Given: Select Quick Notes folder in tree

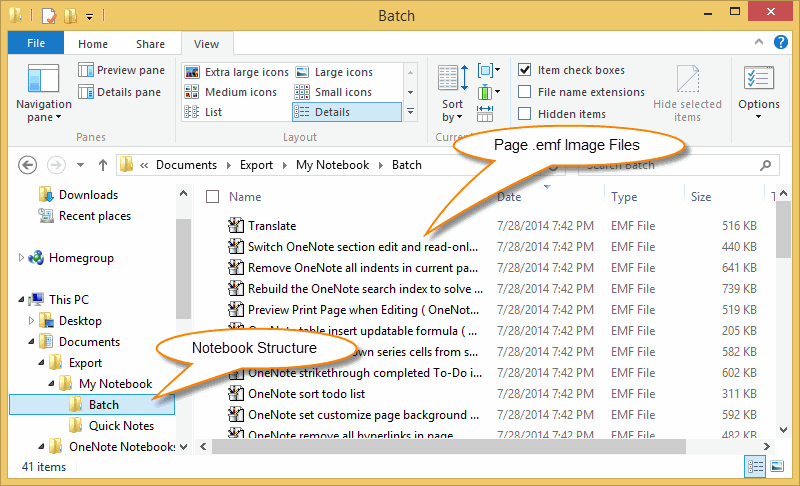Looking at the screenshot, I should [121, 426].
